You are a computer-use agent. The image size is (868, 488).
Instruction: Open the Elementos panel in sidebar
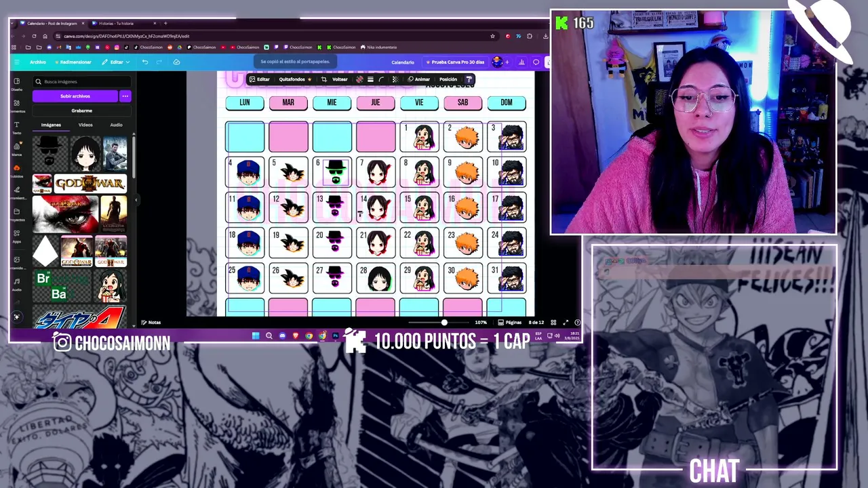[x=16, y=105]
